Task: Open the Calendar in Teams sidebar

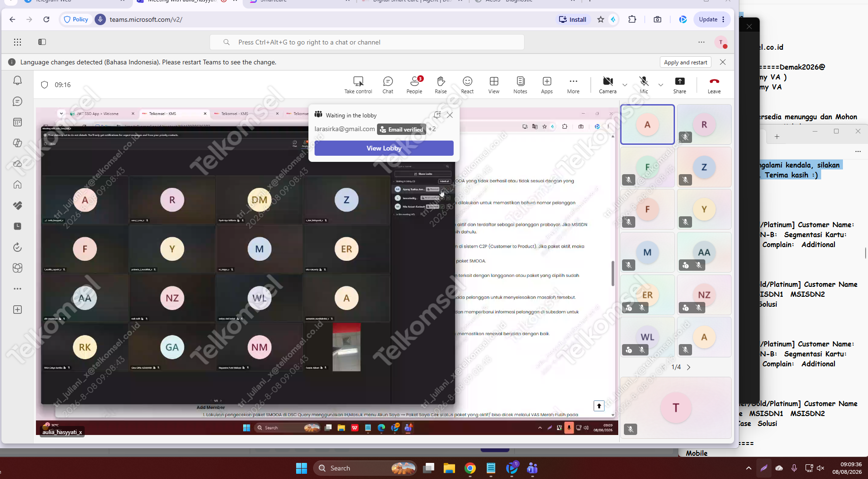Action: point(18,122)
